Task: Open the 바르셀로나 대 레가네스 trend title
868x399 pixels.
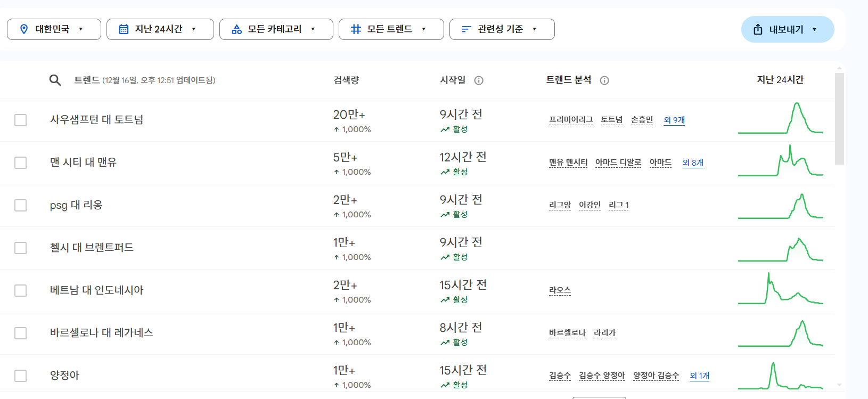Action: [x=102, y=333]
